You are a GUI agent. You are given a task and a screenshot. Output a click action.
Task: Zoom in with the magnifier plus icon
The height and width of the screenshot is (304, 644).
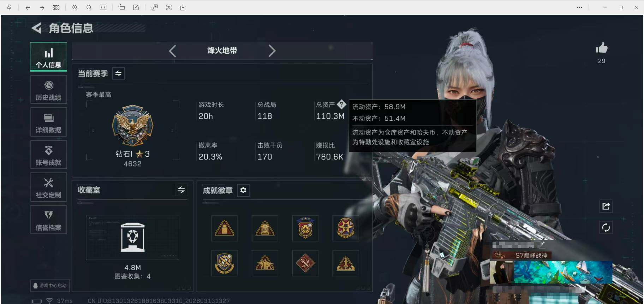coord(75,7)
